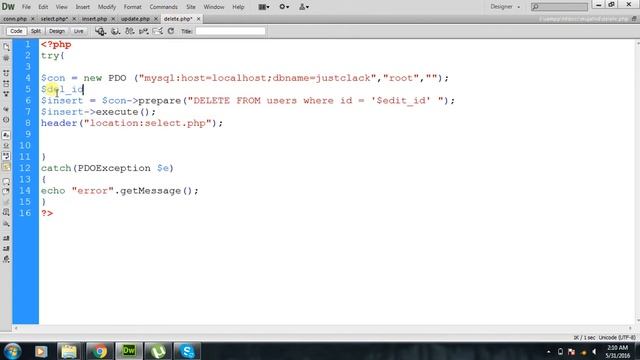Expand the Extend Dreamweaver gear dropdown
This screenshot has width=640, height=360.
(x=284, y=7)
